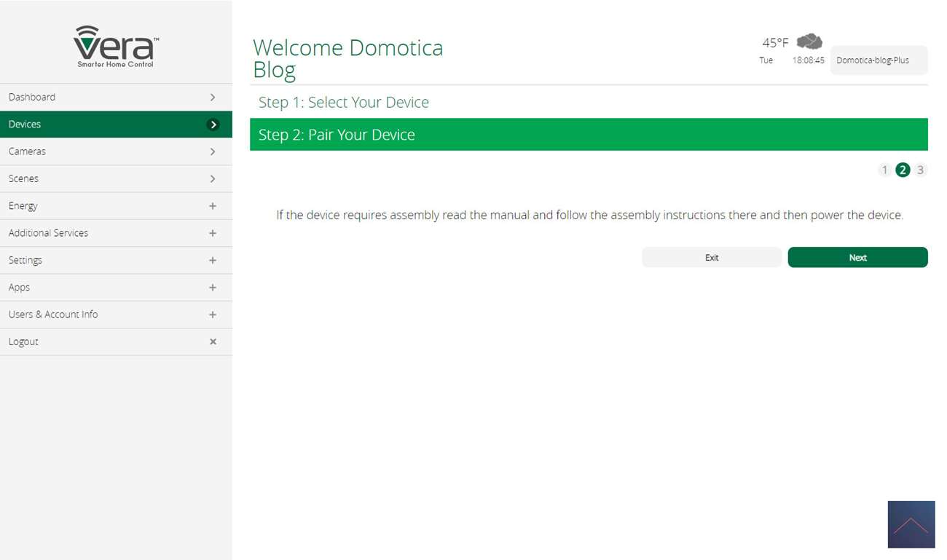Click the Dashboard chevron arrow
The image size is (947, 560).
pos(213,97)
